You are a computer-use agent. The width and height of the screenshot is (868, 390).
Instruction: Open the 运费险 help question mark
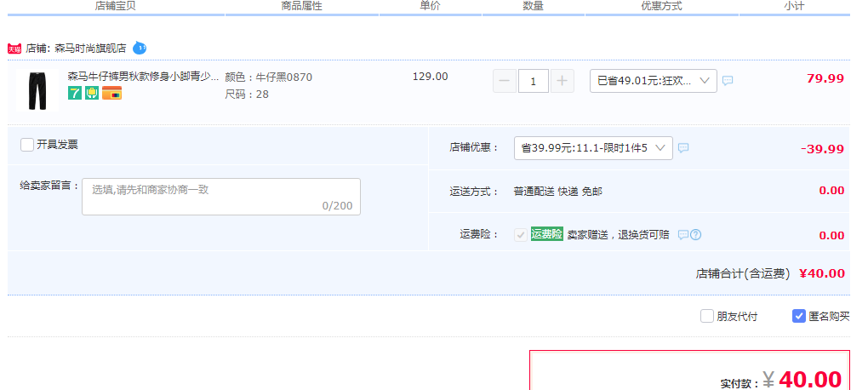[x=696, y=235]
